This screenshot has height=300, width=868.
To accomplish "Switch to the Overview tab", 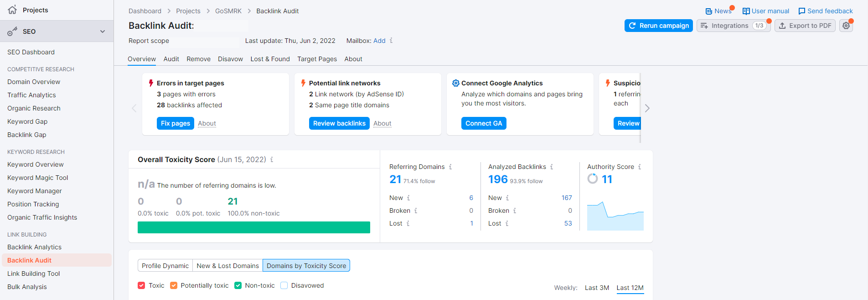I will 142,59.
